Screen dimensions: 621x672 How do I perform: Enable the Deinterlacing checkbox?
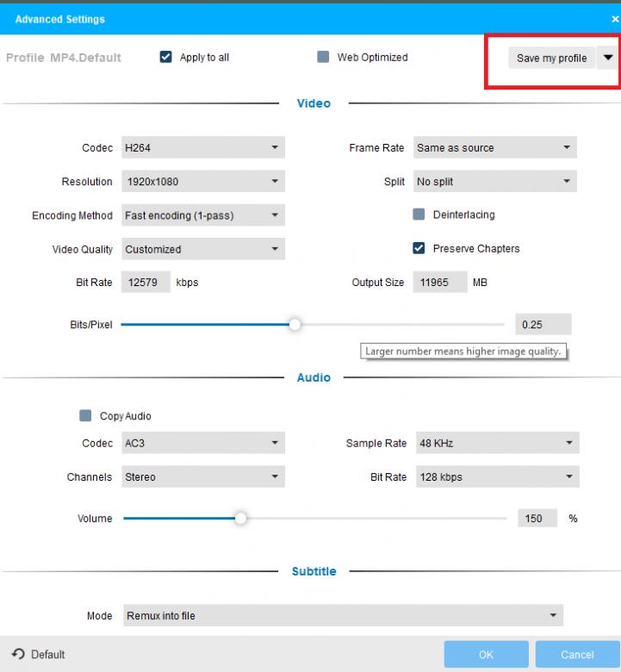[419, 215]
